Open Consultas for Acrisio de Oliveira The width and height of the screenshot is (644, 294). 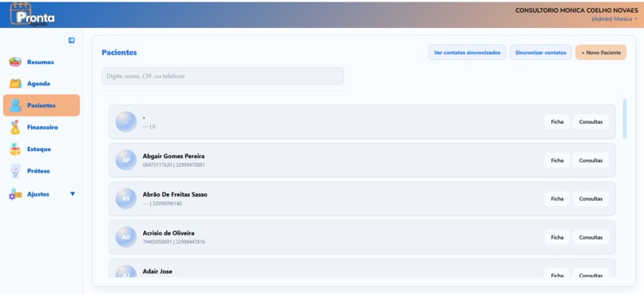(x=590, y=237)
